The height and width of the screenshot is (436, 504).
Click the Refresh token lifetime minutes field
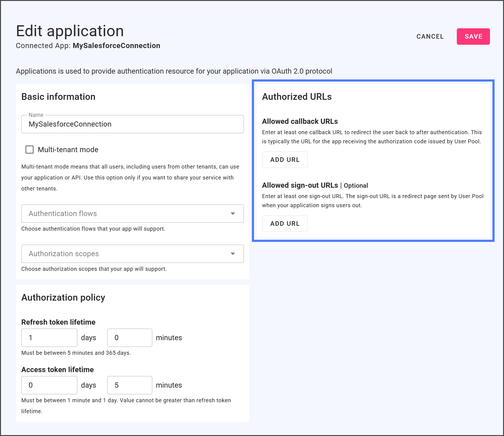[129, 338]
